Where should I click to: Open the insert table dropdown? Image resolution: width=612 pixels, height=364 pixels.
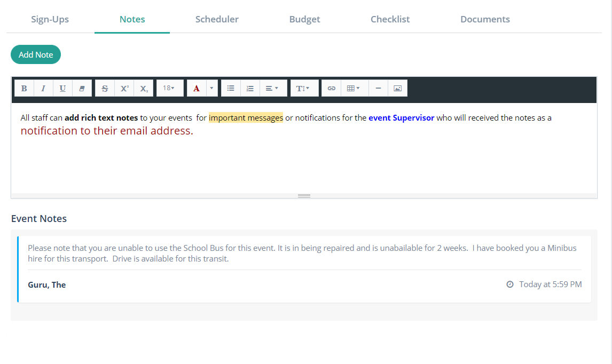tap(355, 88)
